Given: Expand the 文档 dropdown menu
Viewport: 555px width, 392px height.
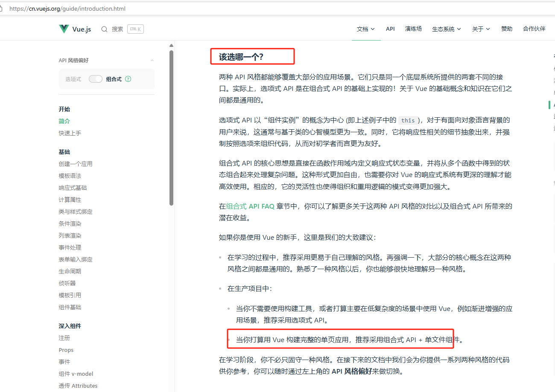Looking at the screenshot, I should tap(366, 29).
